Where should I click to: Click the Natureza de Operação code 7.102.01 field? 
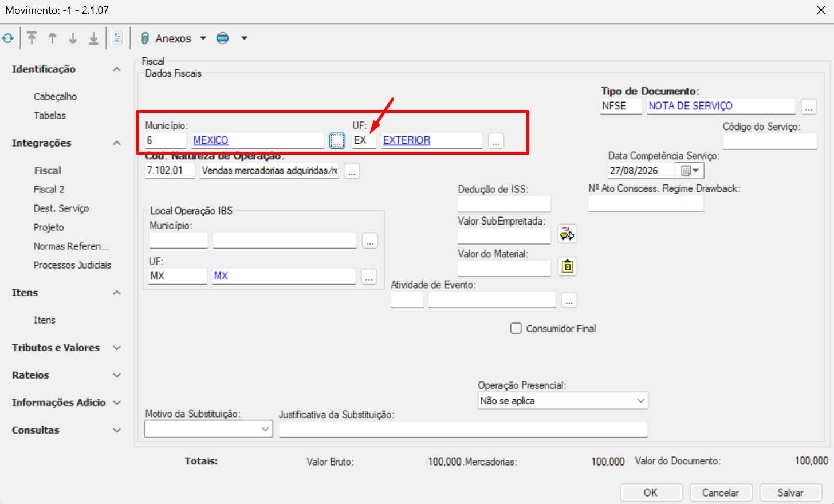click(170, 171)
